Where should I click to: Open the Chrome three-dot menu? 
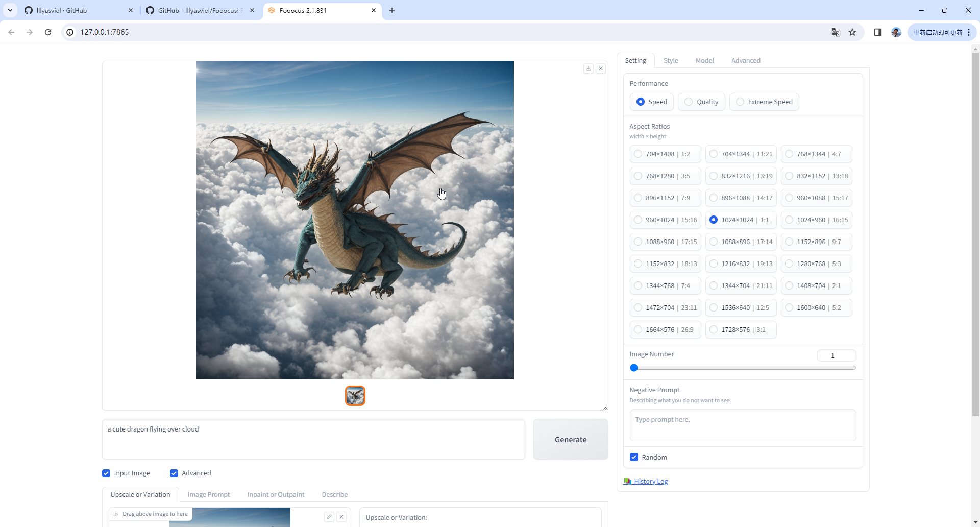click(969, 32)
